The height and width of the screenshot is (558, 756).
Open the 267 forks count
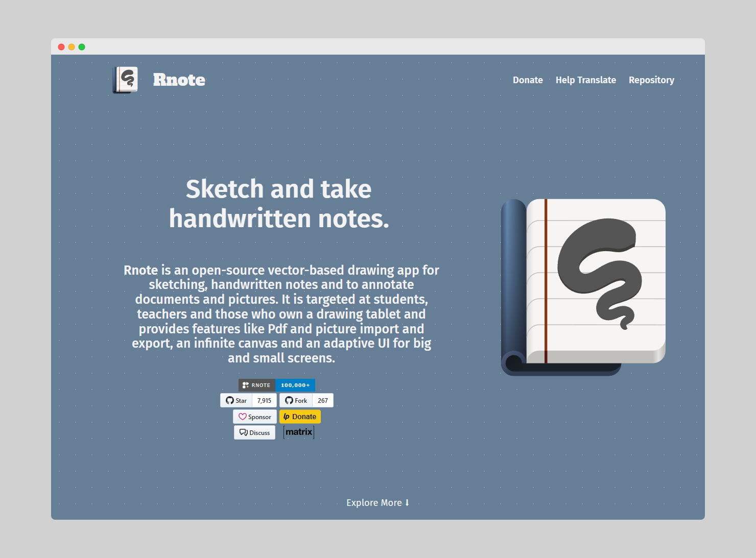[323, 401]
